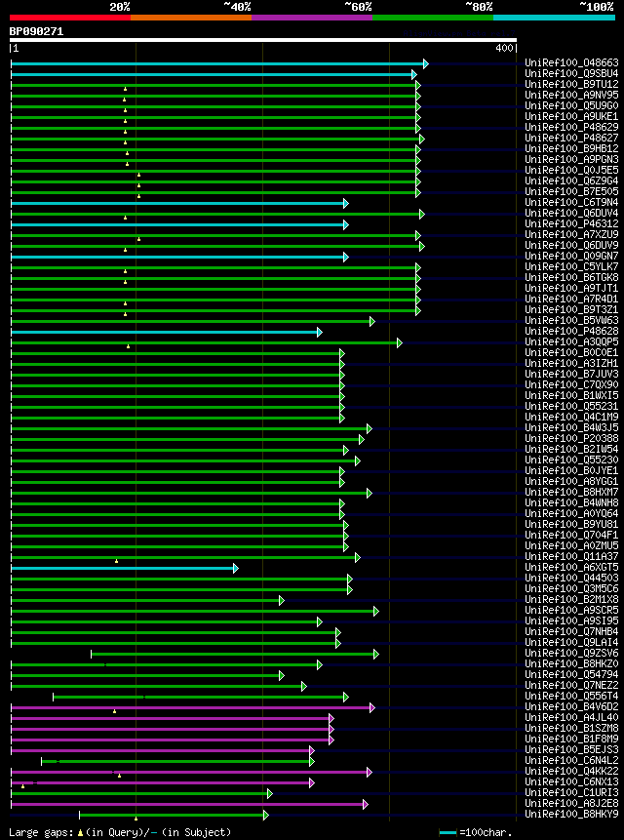Screen dimensions: 624x840
Task: Click the orange ~40% legend segment
Action: pos(191,18)
